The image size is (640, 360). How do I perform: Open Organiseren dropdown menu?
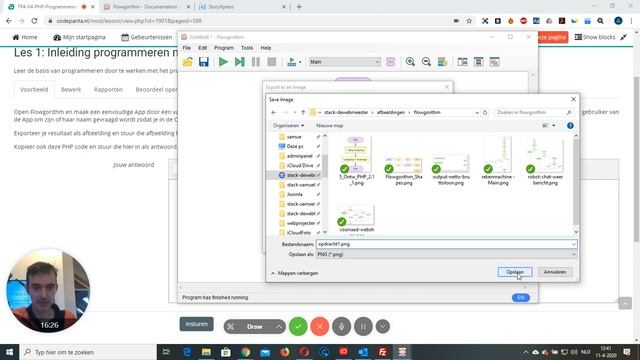point(288,126)
